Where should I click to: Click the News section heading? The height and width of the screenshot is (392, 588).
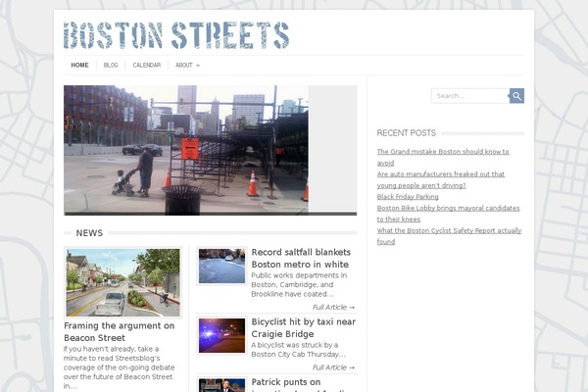point(89,233)
